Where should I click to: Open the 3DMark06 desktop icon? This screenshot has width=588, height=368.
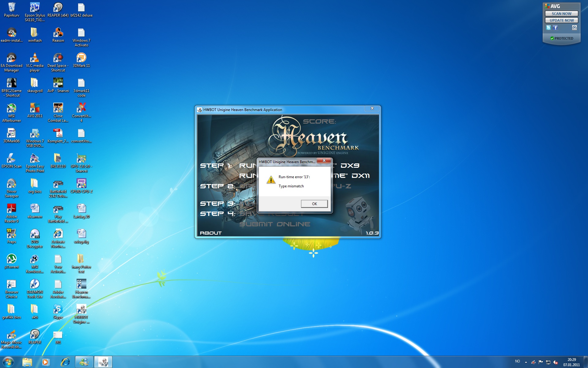[12, 136]
